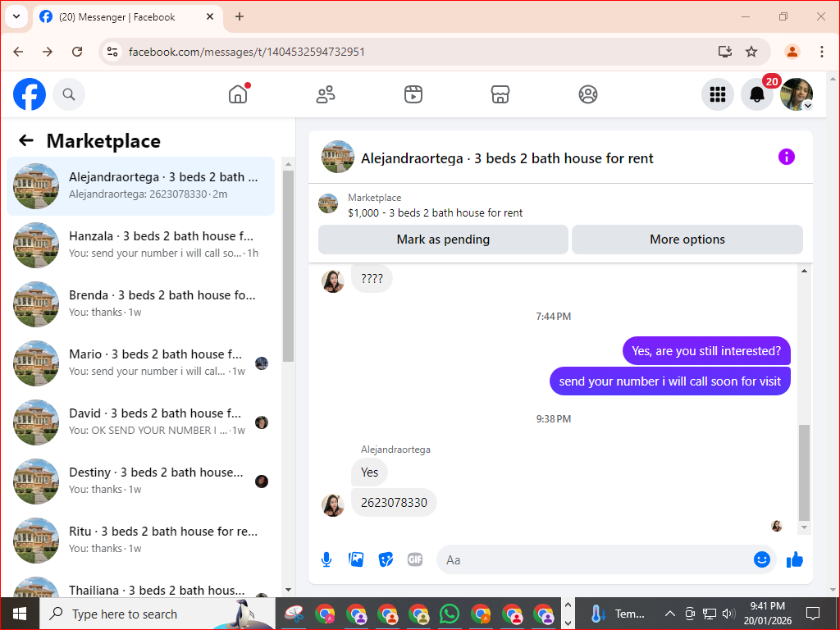This screenshot has width=840, height=630.
Task: Open the Chrome three-dot menu
Action: (x=822, y=52)
